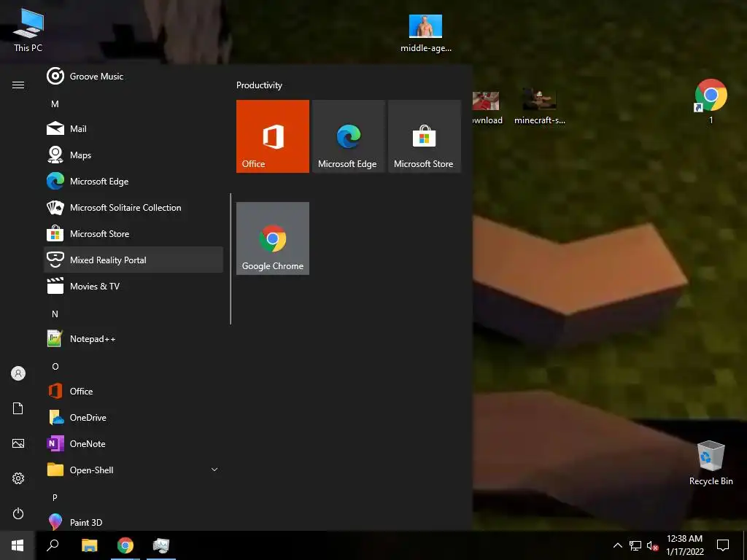Image resolution: width=747 pixels, height=560 pixels.
Task: Open Groove Music from the app list
Action: [x=133, y=76]
